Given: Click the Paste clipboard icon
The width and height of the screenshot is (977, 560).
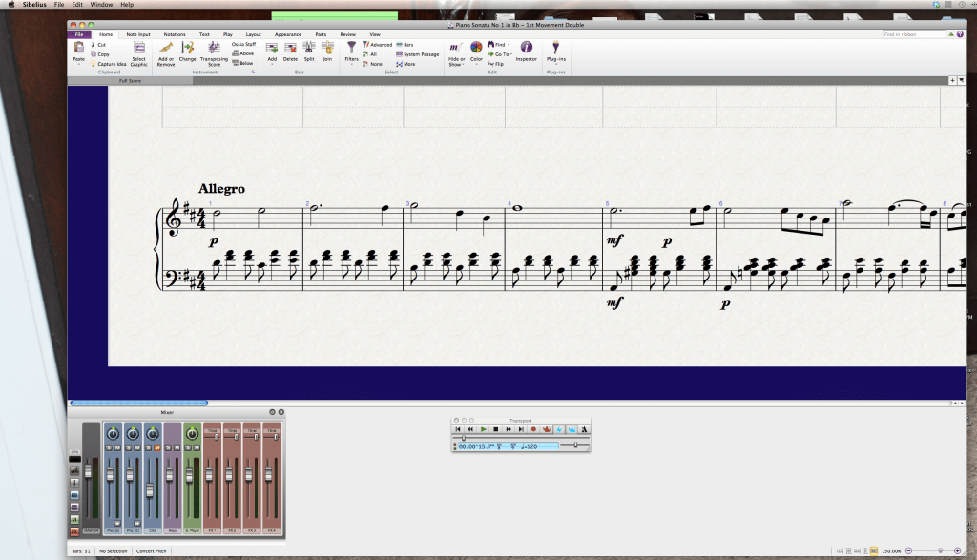Looking at the screenshot, I should (x=78, y=48).
